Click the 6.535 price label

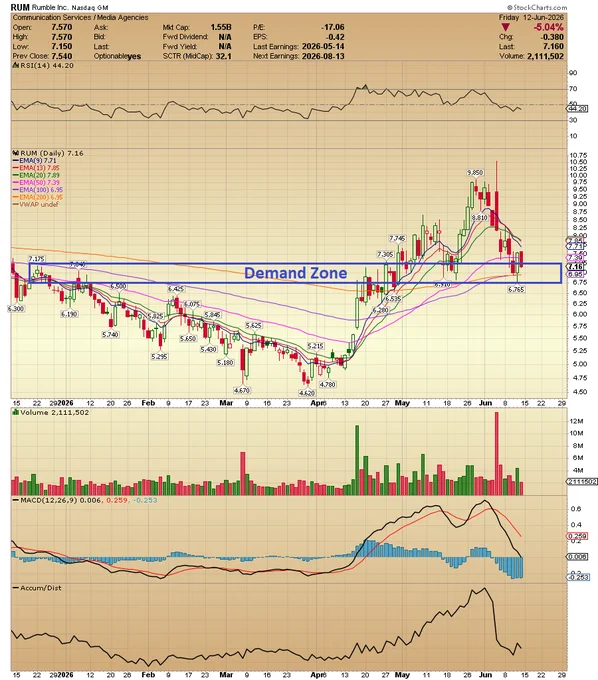[393, 299]
